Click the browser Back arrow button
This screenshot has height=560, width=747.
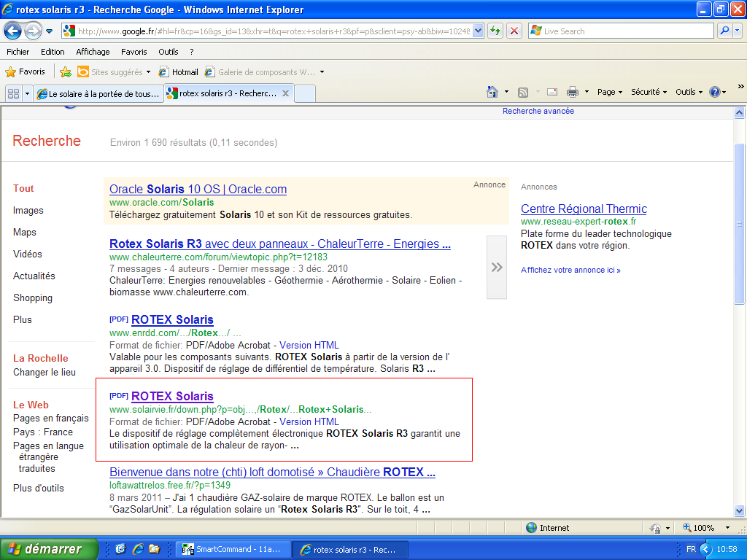(x=13, y=31)
